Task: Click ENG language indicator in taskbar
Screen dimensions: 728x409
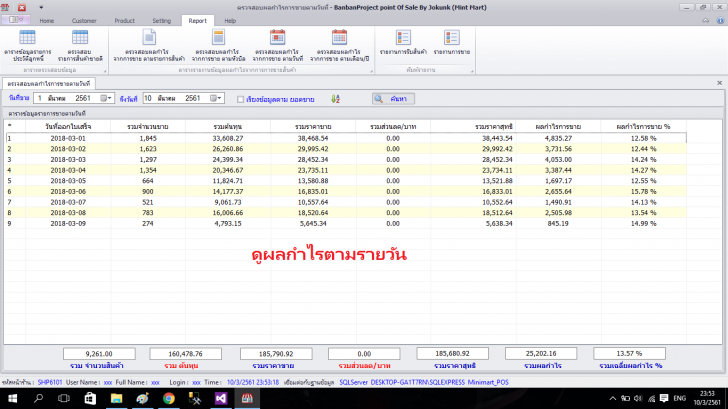Action: tap(680, 398)
